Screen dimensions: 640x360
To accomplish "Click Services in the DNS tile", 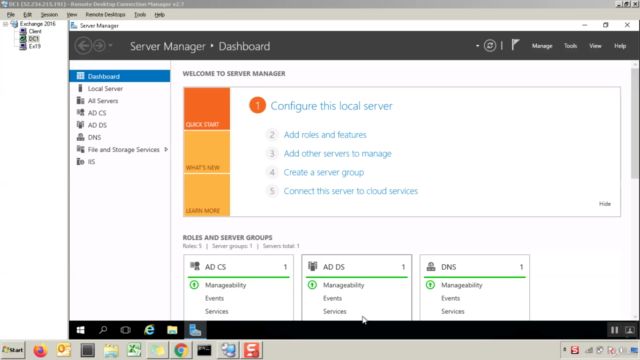I will point(453,311).
